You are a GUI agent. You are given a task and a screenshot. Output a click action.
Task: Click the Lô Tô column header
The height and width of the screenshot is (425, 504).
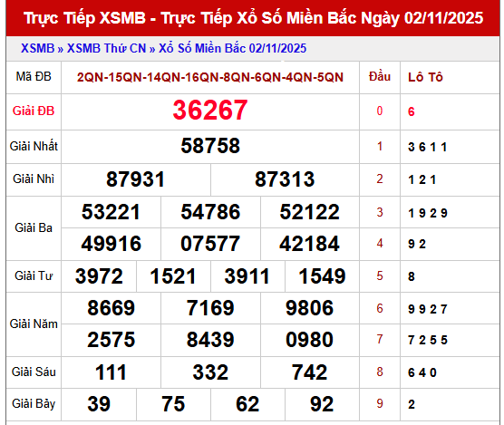pyautogui.click(x=425, y=77)
